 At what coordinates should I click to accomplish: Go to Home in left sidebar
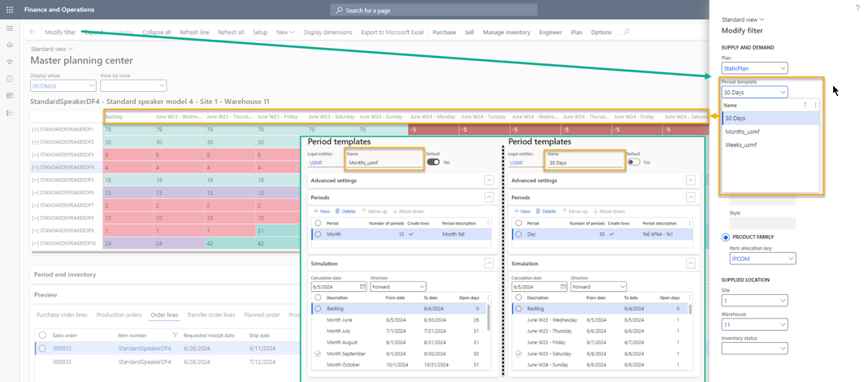(x=10, y=44)
